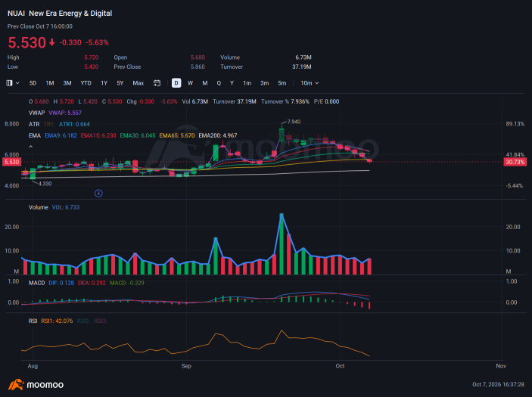Screen dimensions: 532x397
Task: Select the 5D range
Action: click(x=33, y=83)
